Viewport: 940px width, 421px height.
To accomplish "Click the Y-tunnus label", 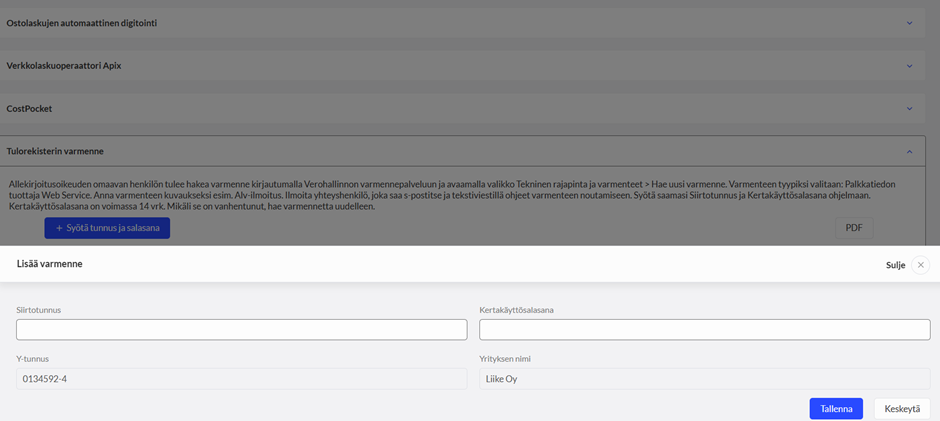I will tap(32, 359).
